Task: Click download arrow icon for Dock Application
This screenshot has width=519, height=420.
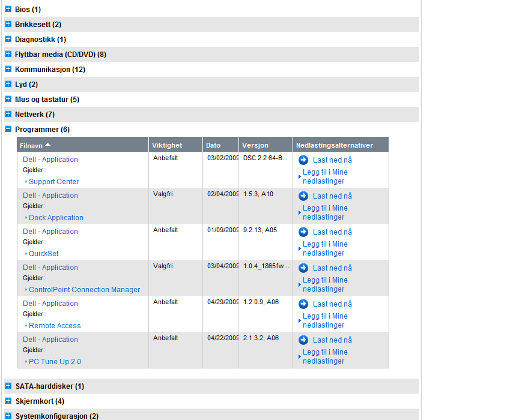Action: tap(303, 196)
